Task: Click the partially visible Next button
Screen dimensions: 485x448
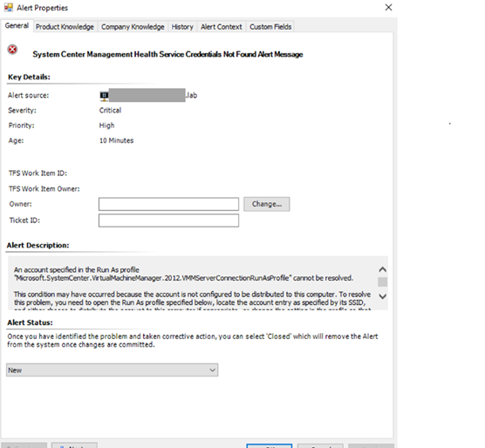Action: (x=74, y=445)
